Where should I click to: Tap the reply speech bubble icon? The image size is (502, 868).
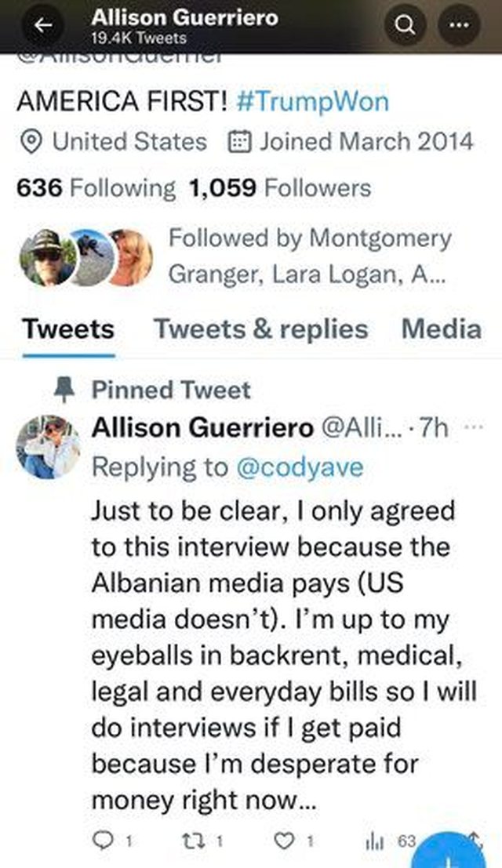[x=102, y=841]
